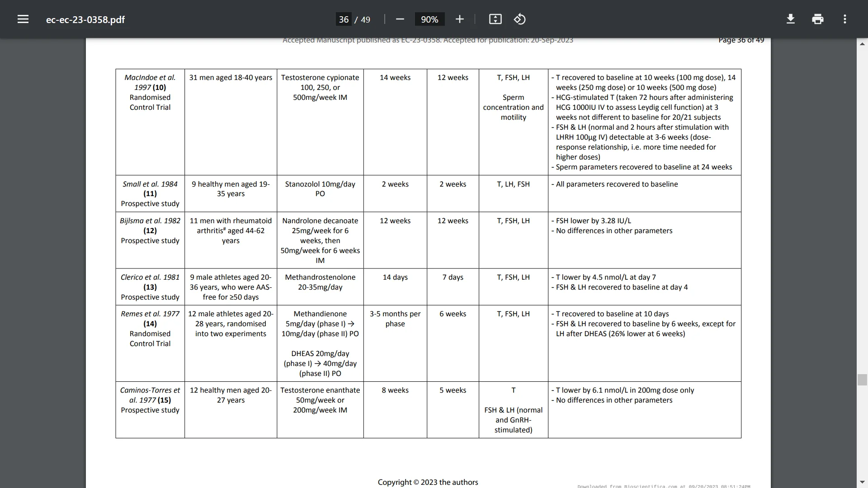Image resolution: width=868 pixels, height=488 pixels.
Task: Select the 'Clerico et al. 1981' study cell
Action: point(150,287)
